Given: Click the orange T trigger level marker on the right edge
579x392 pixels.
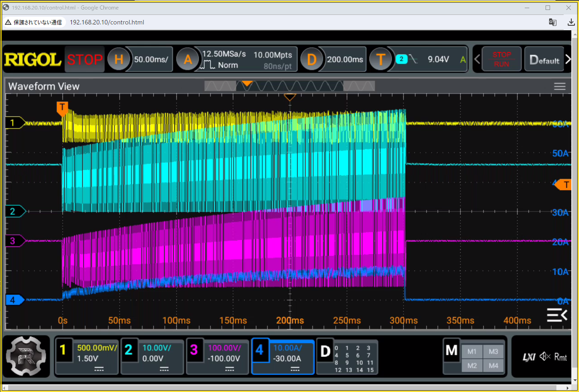Looking at the screenshot, I should tap(563, 184).
